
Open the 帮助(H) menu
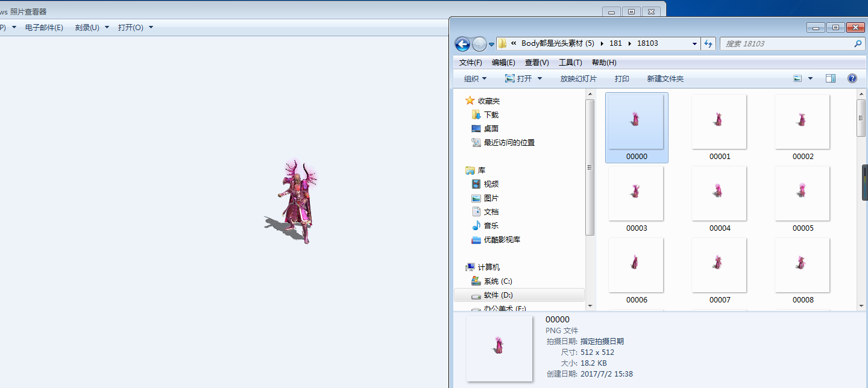(604, 63)
